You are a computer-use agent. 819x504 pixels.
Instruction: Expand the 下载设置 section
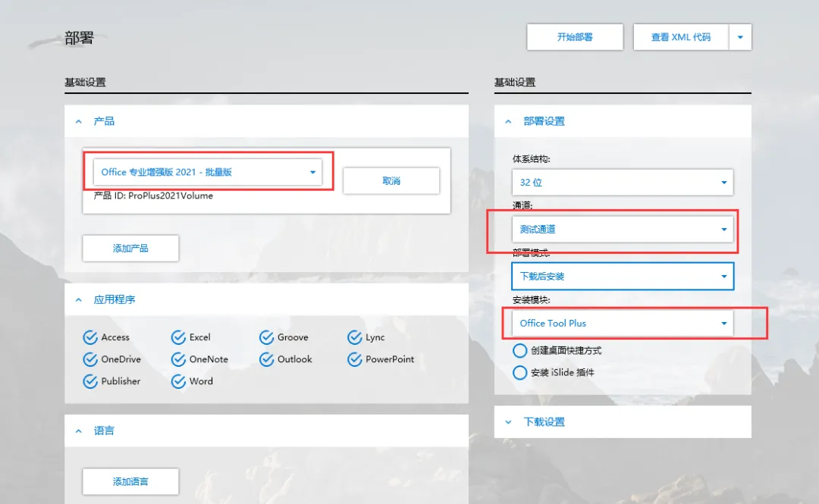508,422
